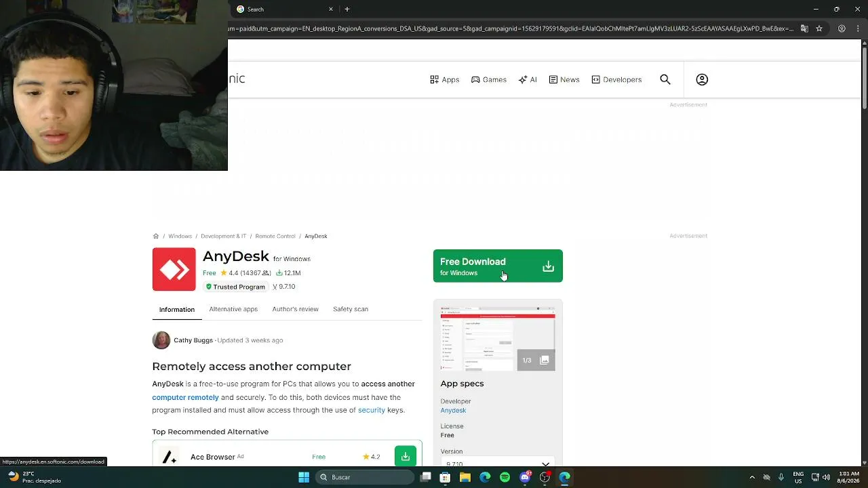
Task: Click the red AnyDesk app logo
Action: (x=174, y=270)
